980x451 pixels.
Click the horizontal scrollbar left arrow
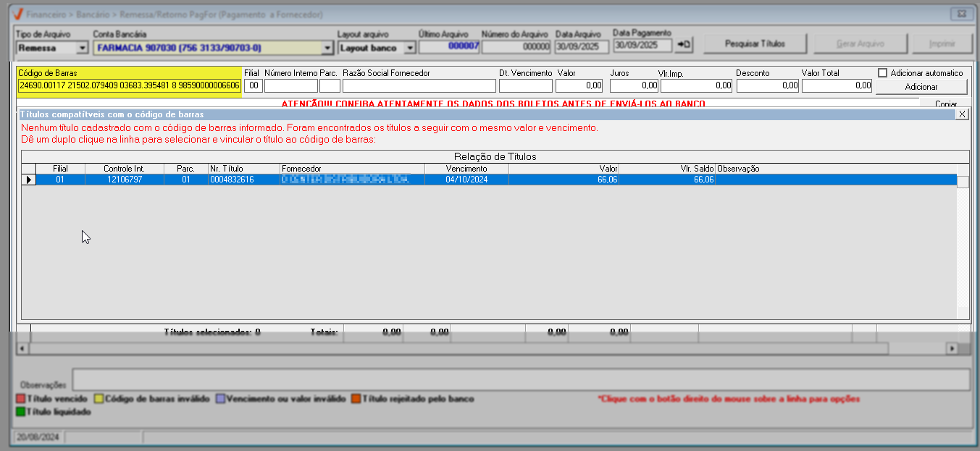(x=22, y=349)
